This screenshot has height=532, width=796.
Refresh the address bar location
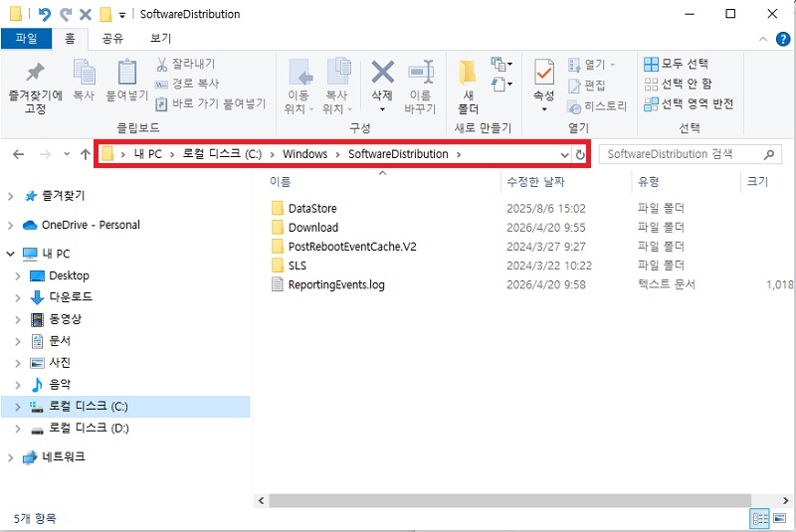(x=580, y=155)
